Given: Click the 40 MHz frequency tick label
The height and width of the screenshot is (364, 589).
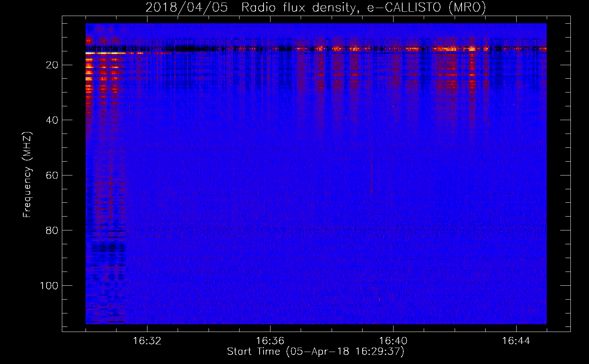Looking at the screenshot, I should (52, 120).
